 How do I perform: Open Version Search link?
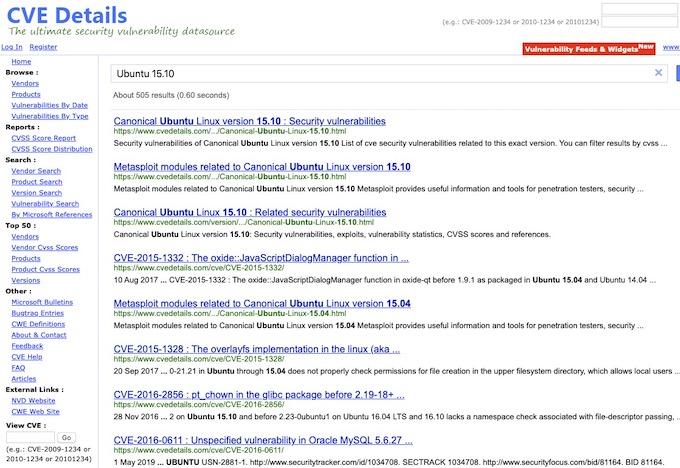[36, 193]
